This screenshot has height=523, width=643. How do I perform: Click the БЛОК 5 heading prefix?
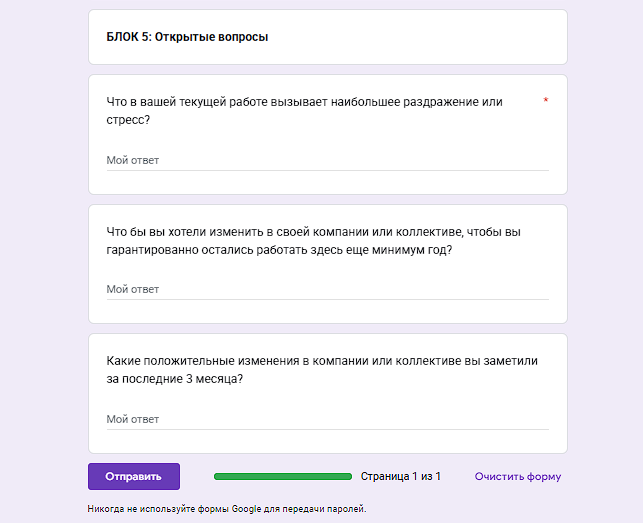click(x=128, y=37)
